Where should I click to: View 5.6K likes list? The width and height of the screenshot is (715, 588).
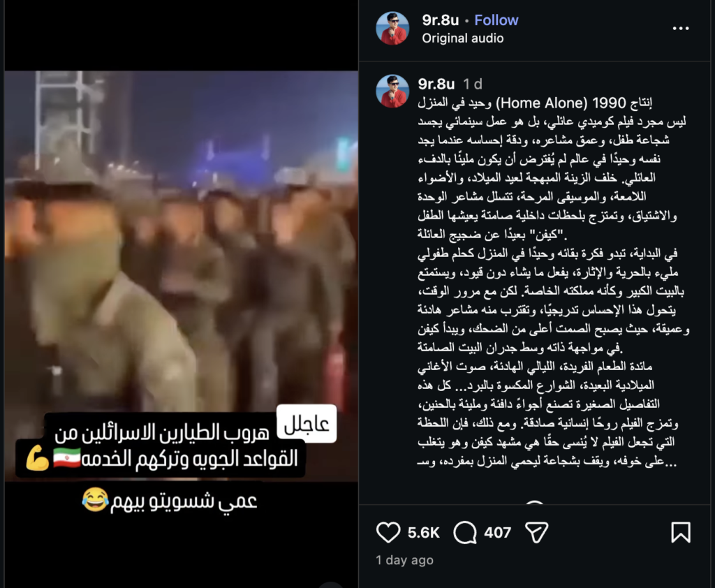[x=424, y=532]
